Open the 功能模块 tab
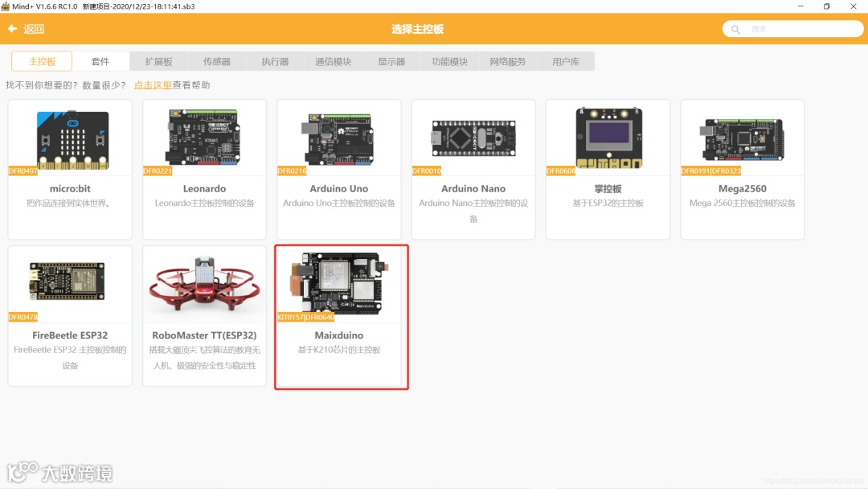The width and height of the screenshot is (868, 489). [449, 61]
